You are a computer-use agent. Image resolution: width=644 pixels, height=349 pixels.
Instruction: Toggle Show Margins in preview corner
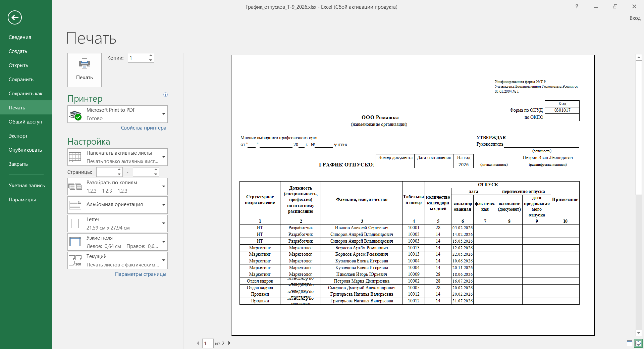629,343
